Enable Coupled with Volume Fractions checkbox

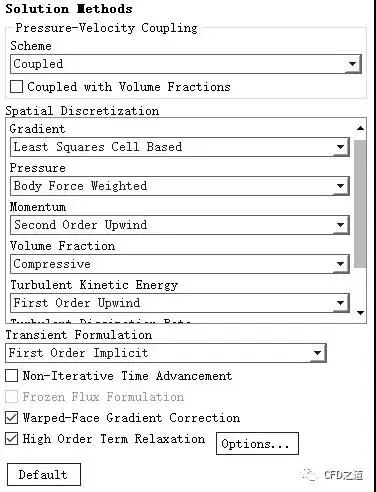tap(16, 87)
